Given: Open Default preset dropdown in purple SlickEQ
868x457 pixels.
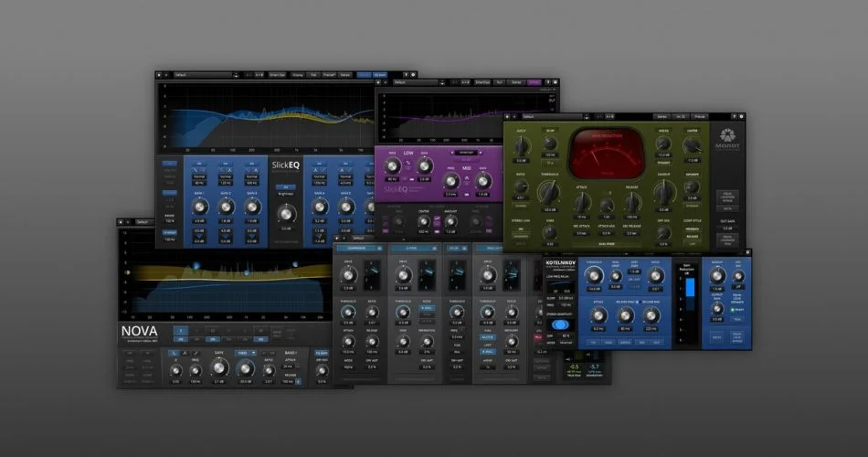Looking at the screenshot, I should coord(415,82).
